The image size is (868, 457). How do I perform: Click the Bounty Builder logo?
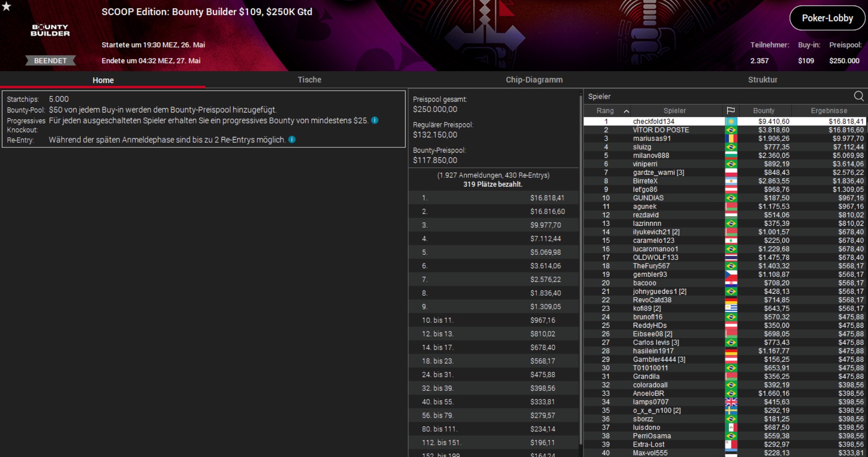(x=50, y=30)
